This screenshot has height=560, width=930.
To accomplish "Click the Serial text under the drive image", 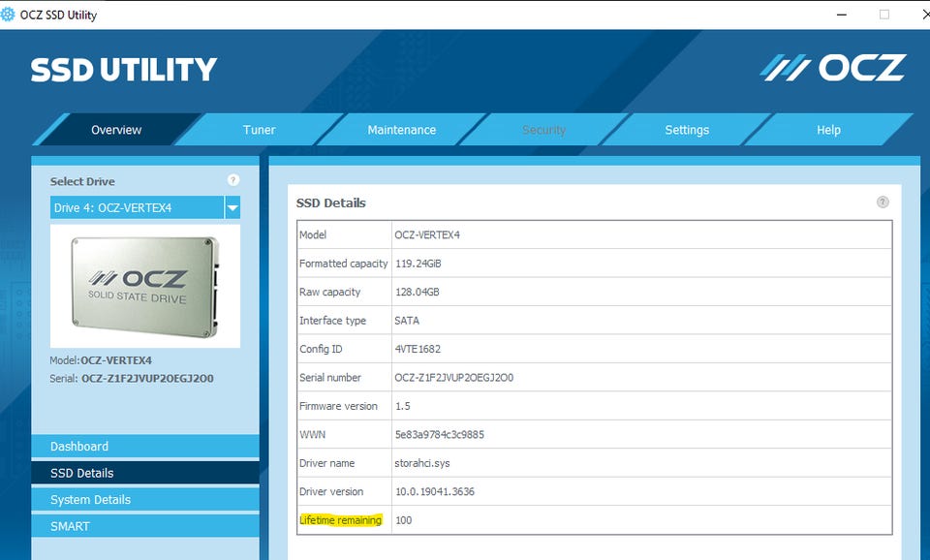I will pos(132,379).
